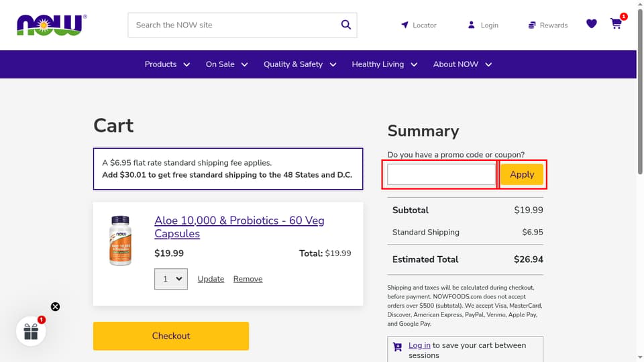This screenshot has width=644, height=362.
Task: Click Update for the cart item
Action: tap(211, 279)
